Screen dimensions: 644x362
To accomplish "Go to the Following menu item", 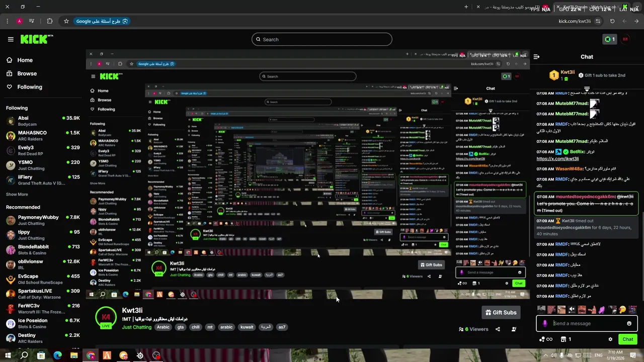I will [30, 87].
